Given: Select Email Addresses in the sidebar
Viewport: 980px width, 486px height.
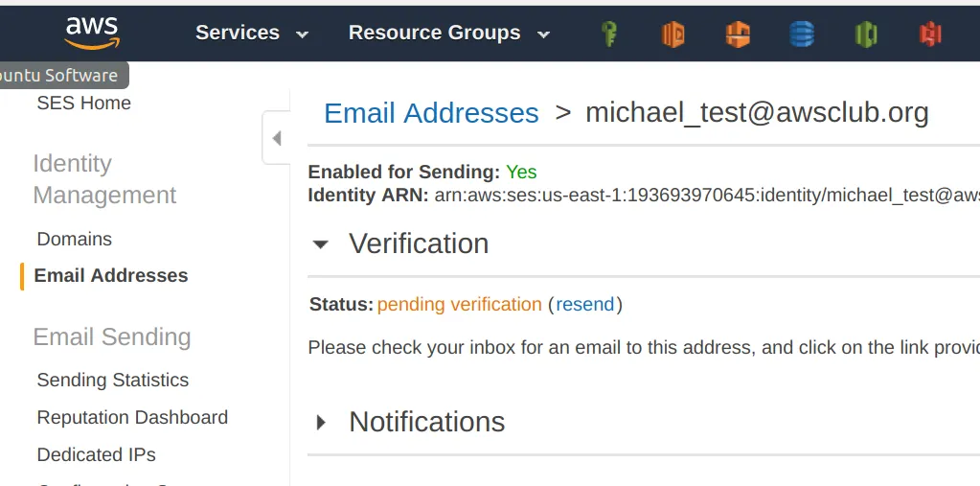Looking at the screenshot, I should pyautogui.click(x=111, y=276).
